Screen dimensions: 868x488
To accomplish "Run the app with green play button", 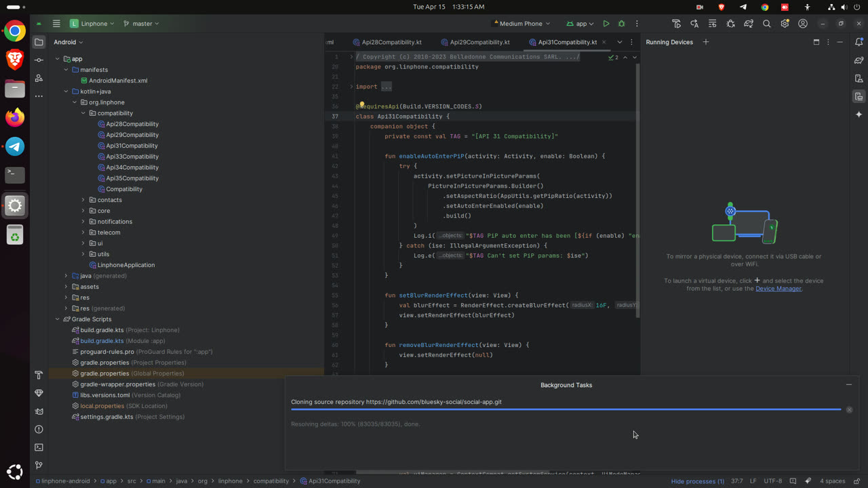I will click(x=606, y=24).
